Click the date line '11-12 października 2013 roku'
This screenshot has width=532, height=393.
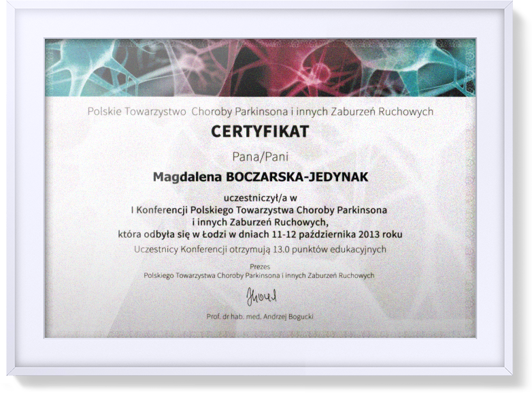pyautogui.click(x=261, y=234)
